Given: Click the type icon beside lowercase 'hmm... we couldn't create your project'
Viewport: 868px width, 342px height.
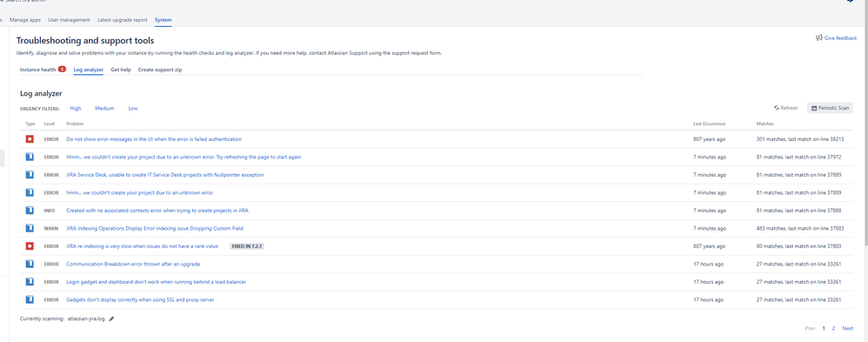Looking at the screenshot, I should [x=30, y=192].
